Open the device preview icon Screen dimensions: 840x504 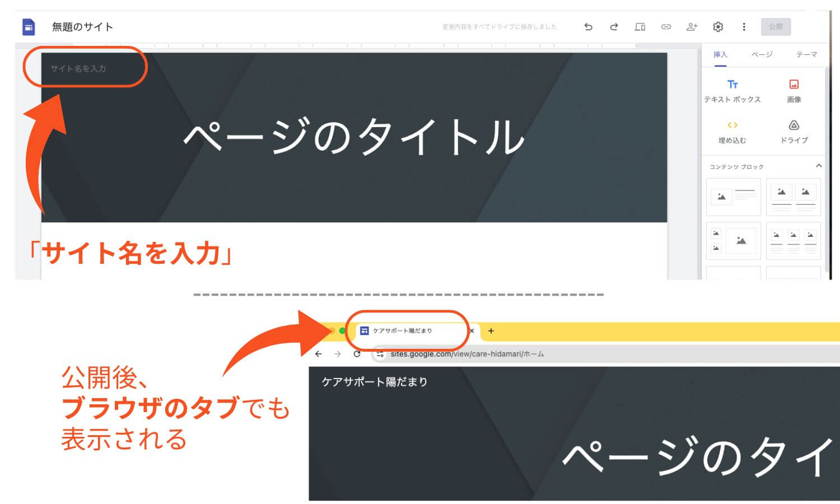click(640, 26)
